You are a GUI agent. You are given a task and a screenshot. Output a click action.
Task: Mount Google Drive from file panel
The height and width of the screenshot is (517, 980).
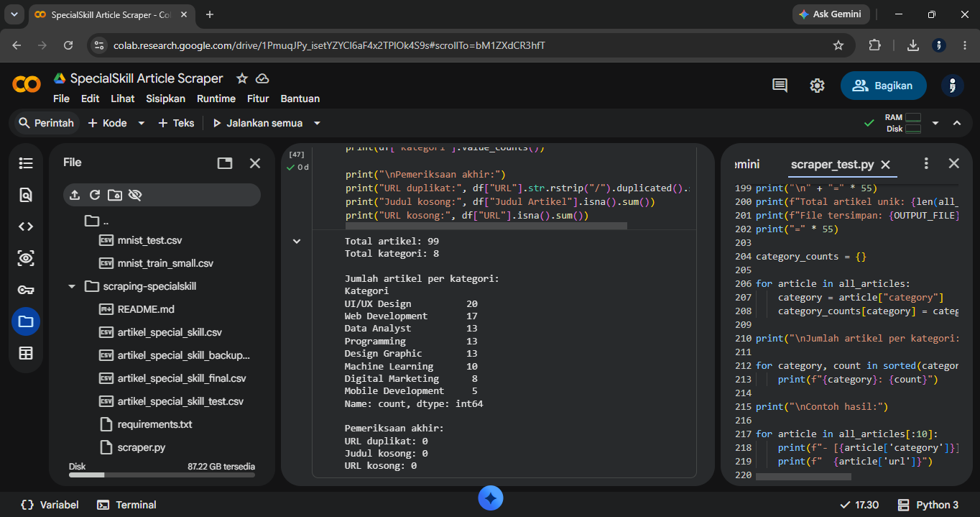(x=115, y=195)
